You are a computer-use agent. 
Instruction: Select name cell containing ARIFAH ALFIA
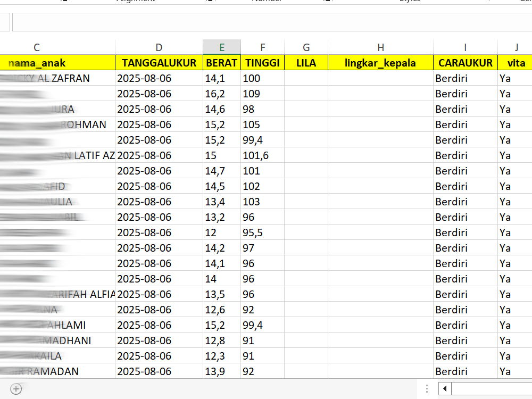[57, 294]
